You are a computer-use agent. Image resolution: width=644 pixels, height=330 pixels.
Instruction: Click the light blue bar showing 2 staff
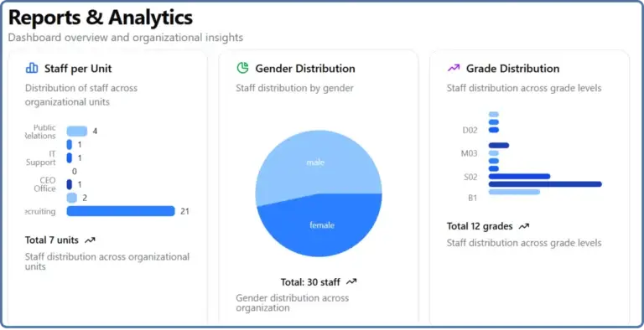pos(71,198)
